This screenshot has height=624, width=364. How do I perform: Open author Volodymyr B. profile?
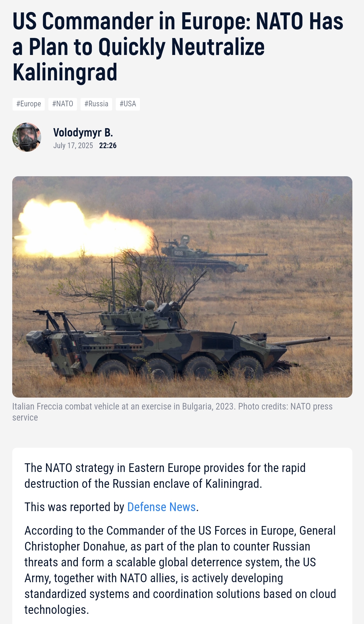(x=83, y=132)
